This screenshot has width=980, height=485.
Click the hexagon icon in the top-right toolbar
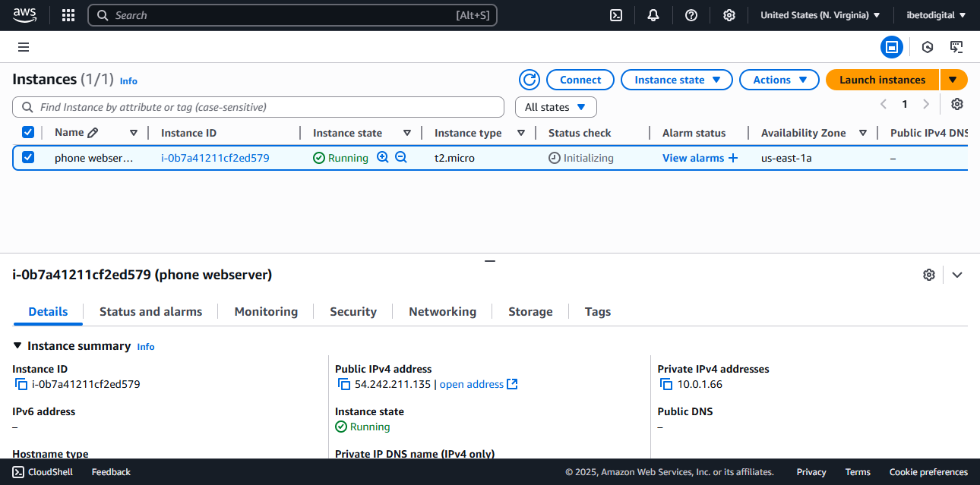pos(928,47)
